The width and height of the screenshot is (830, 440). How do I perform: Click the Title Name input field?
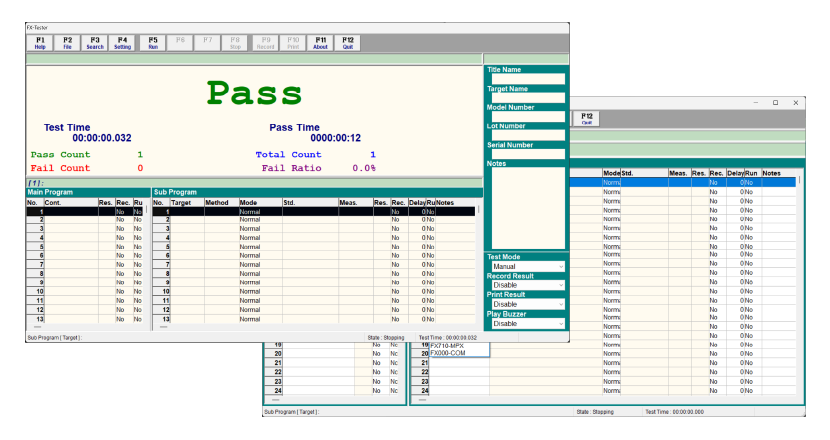526,79
